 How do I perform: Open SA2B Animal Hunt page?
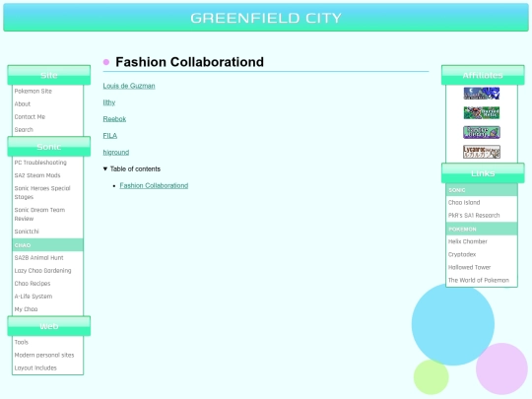(x=39, y=258)
